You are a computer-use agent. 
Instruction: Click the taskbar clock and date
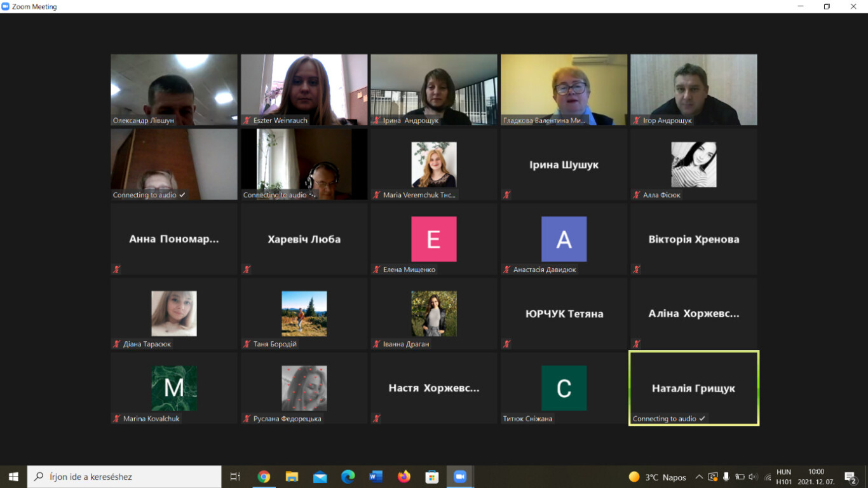(815, 477)
